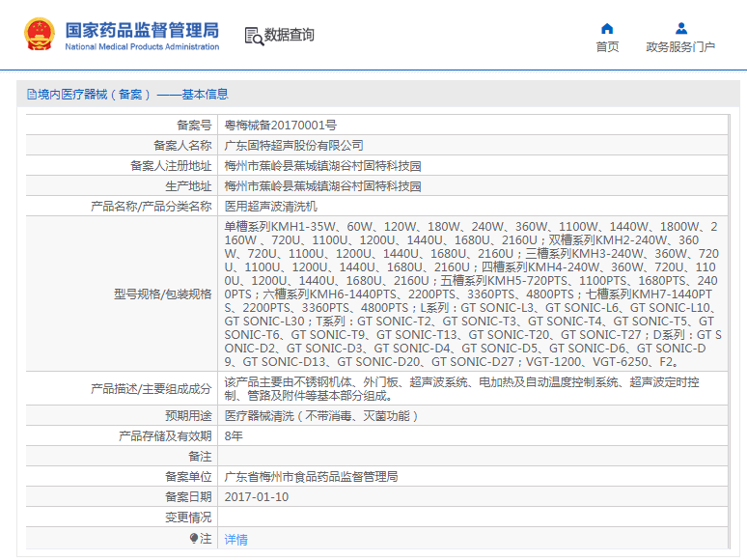Click the product description starting 该产品主要由不锈钢机体

click(x=462, y=389)
